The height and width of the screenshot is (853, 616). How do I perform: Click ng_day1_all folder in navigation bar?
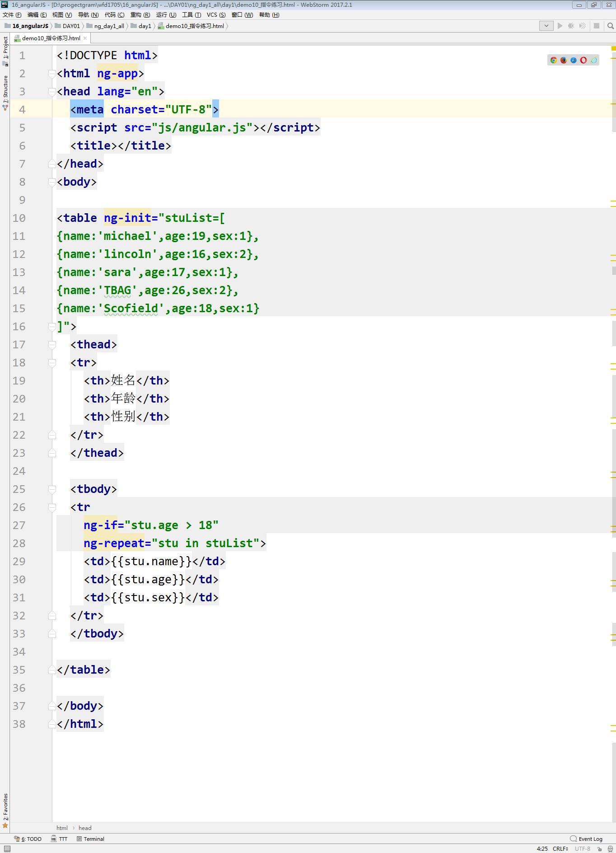click(x=105, y=26)
